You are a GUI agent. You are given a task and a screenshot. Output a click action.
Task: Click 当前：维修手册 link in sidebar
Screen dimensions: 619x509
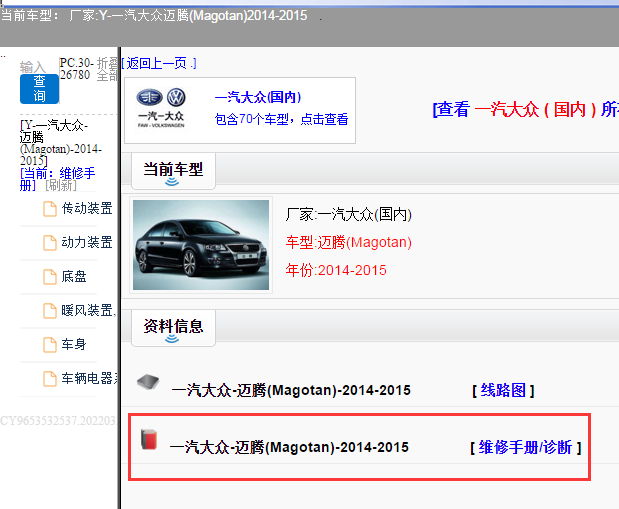click(57, 179)
